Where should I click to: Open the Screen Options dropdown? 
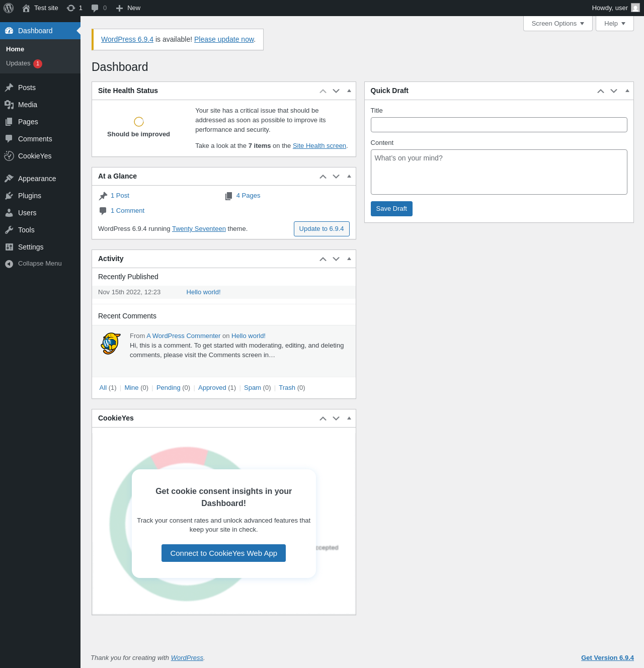click(558, 24)
